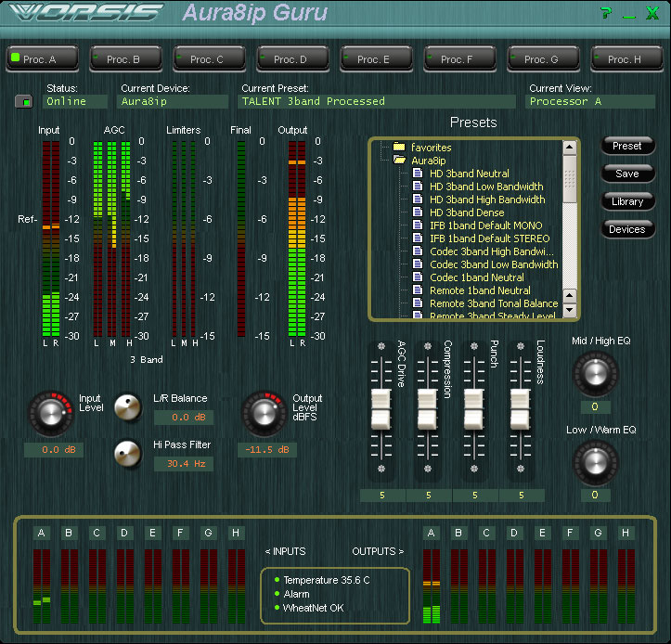This screenshot has width=671, height=644.
Task: Select output channel B button
Action: pos(458,533)
